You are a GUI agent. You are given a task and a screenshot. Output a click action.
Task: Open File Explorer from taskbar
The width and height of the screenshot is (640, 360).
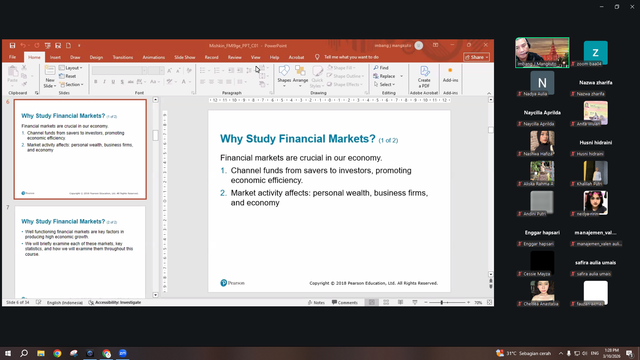click(41, 353)
